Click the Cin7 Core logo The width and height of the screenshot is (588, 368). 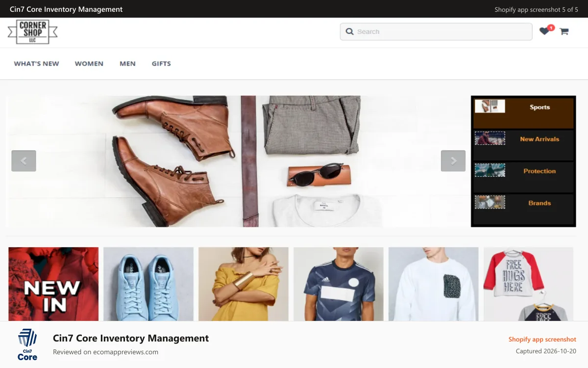pos(27,345)
